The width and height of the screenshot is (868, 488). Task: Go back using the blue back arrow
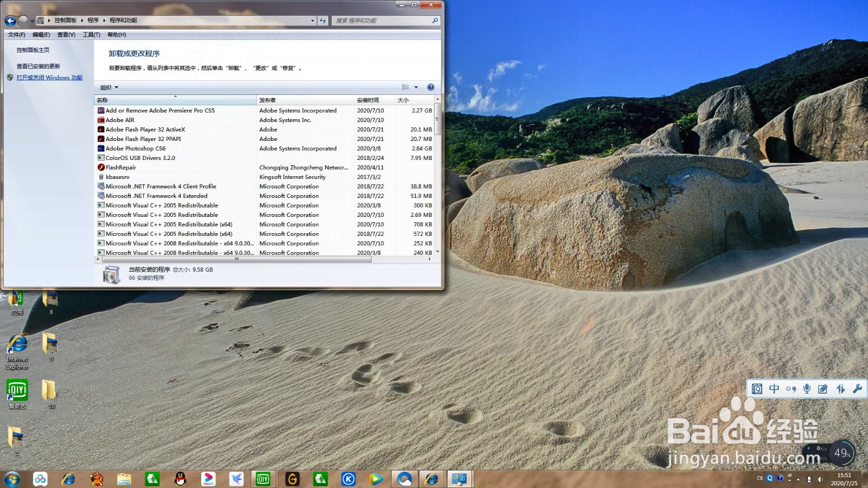(10, 21)
